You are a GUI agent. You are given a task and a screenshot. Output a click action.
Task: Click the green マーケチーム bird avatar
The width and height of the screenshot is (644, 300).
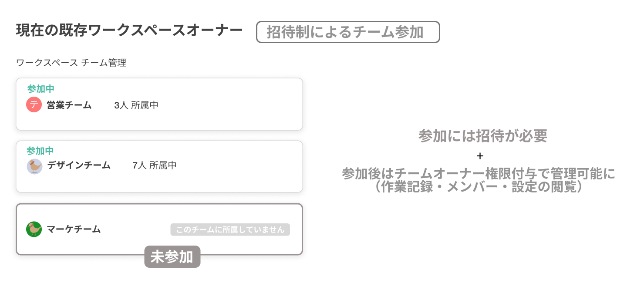click(x=34, y=229)
